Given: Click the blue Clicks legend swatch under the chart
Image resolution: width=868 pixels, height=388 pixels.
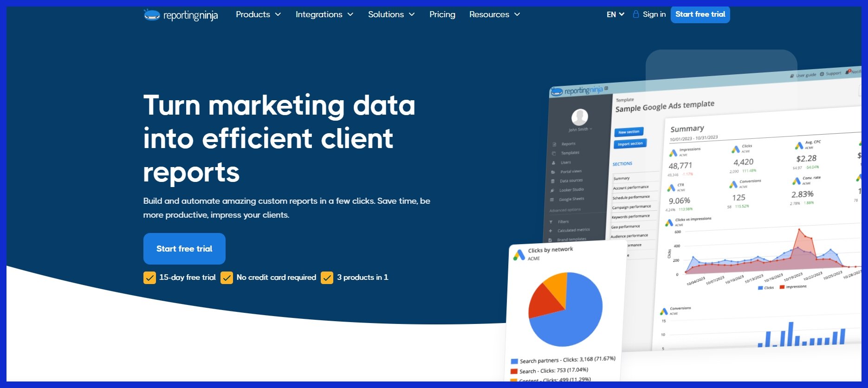Looking at the screenshot, I should tap(760, 288).
